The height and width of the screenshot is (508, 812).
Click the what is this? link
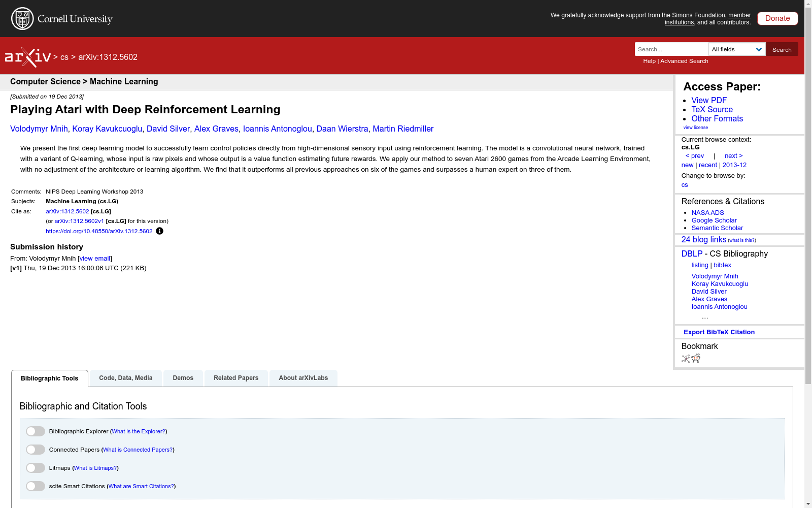(x=742, y=240)
